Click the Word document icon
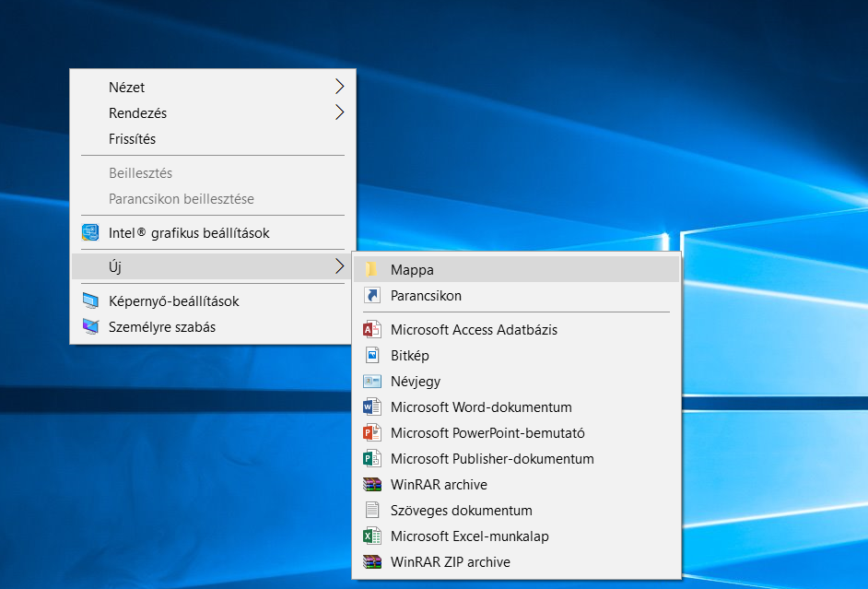 [x=371, y=407]
